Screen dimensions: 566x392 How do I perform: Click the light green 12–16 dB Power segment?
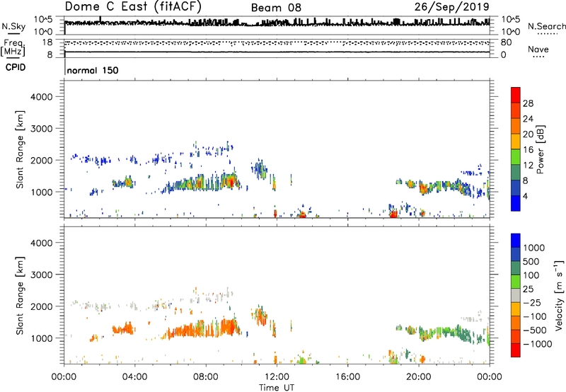(516, 157)
